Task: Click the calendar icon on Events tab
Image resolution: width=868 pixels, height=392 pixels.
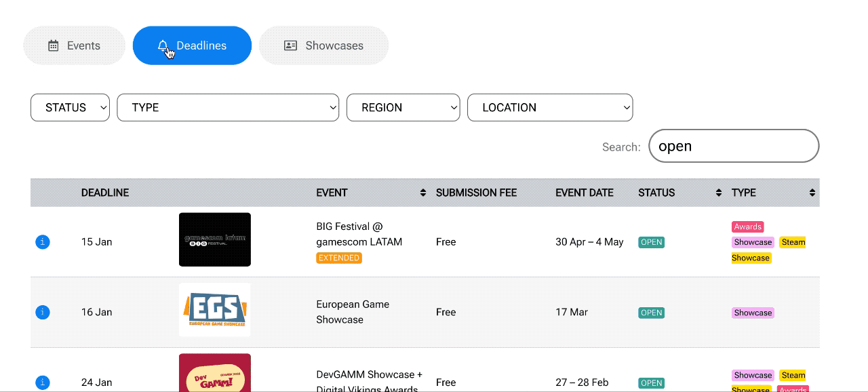Action: (54, 45)
